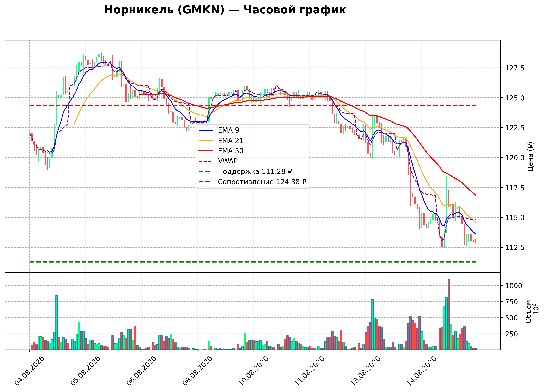Screen dimensions: 545x392
Task: Click the red dashed resistance line
Action: pos(253,105)
